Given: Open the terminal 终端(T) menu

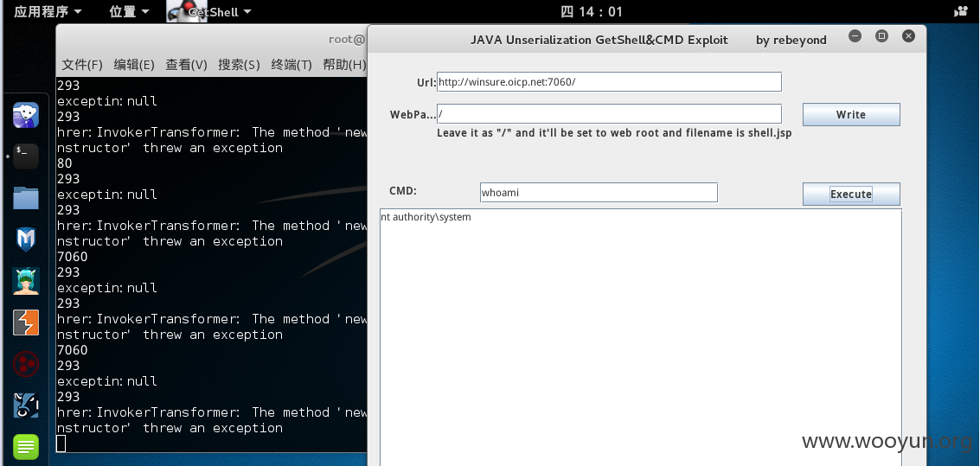Looking at the screenshot, I should (291, 64).
